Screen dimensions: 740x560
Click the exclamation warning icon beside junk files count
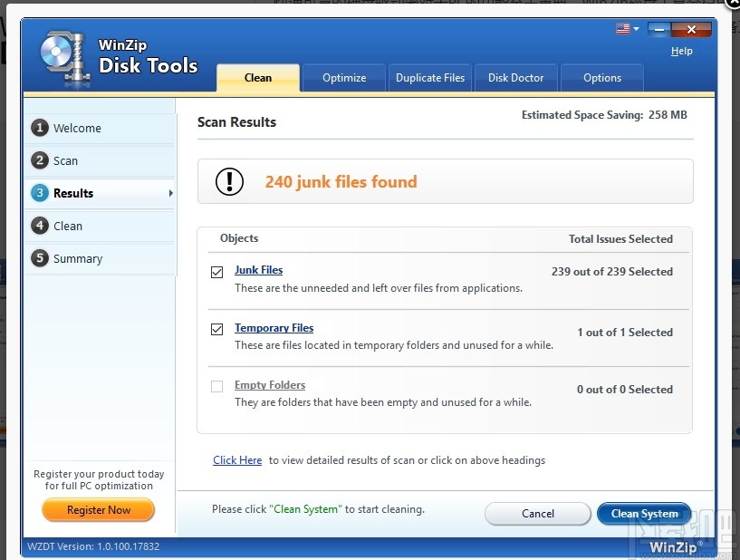click(x=228, y=181)
